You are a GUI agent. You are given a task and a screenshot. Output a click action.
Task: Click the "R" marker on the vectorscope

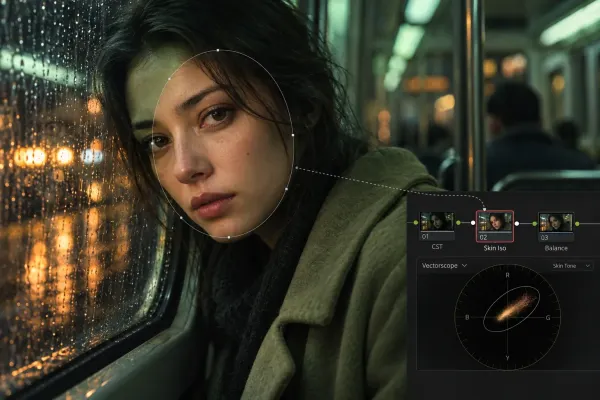508,275
